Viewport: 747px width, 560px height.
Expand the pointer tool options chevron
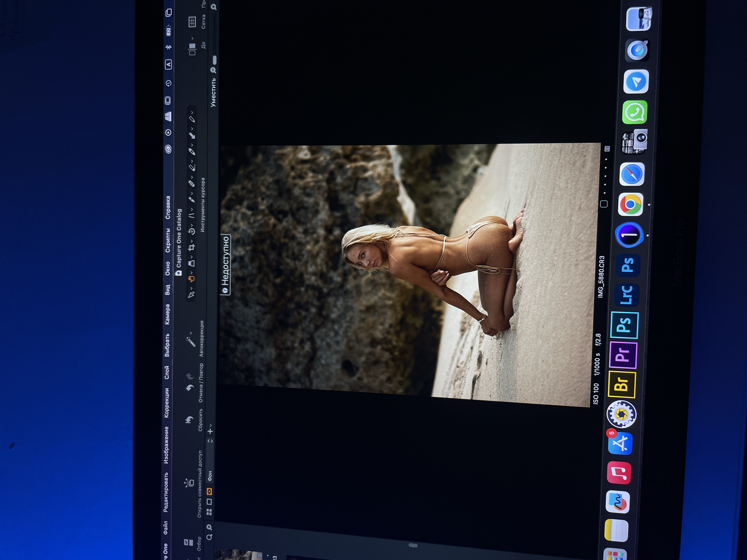click(x=192, y=288)
